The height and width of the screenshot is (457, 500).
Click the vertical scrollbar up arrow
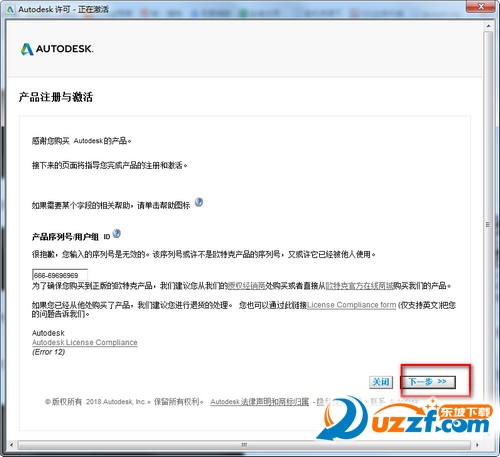488,26
